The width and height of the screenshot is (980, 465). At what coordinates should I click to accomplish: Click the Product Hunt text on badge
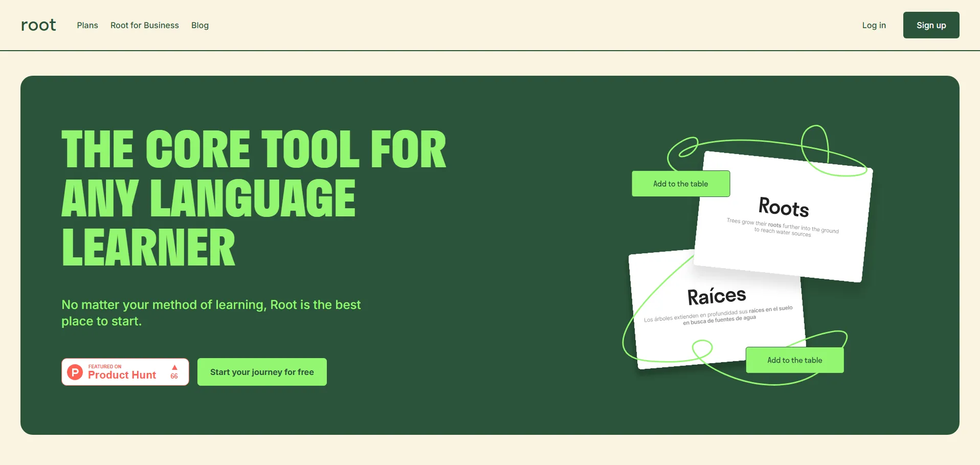122,375
